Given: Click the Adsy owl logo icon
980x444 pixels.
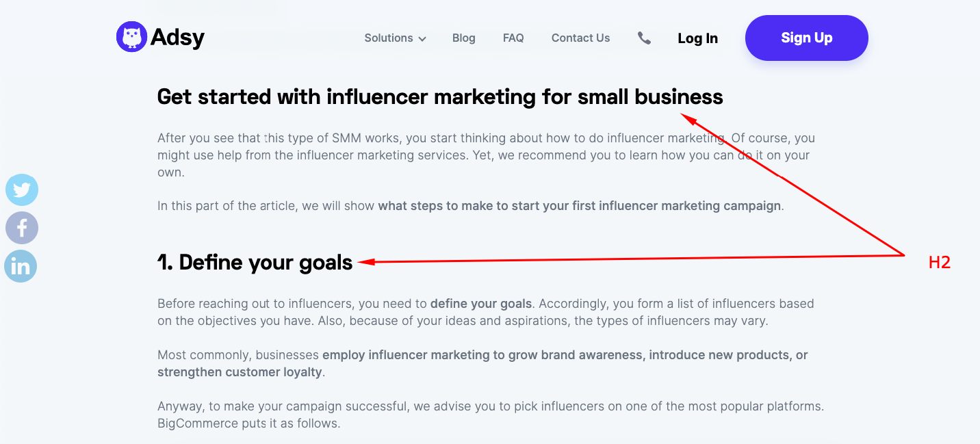Looking at the screenshot, I should pyautogui.click(x=131, y=37).
